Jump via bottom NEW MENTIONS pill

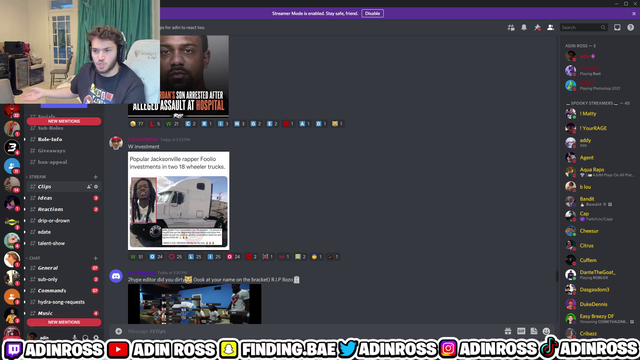coord(64,322)
